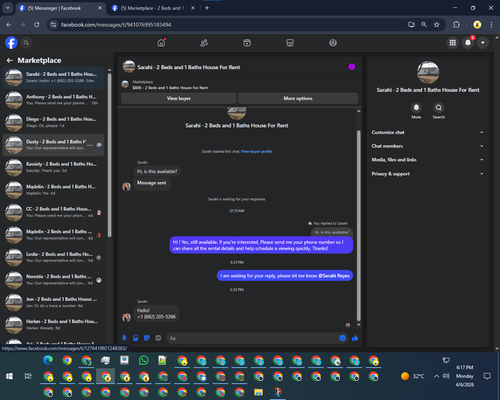Screen dimensions: 500x400
Task: Open Dusty conversation's three-dot options
Action: pos(90,145)
